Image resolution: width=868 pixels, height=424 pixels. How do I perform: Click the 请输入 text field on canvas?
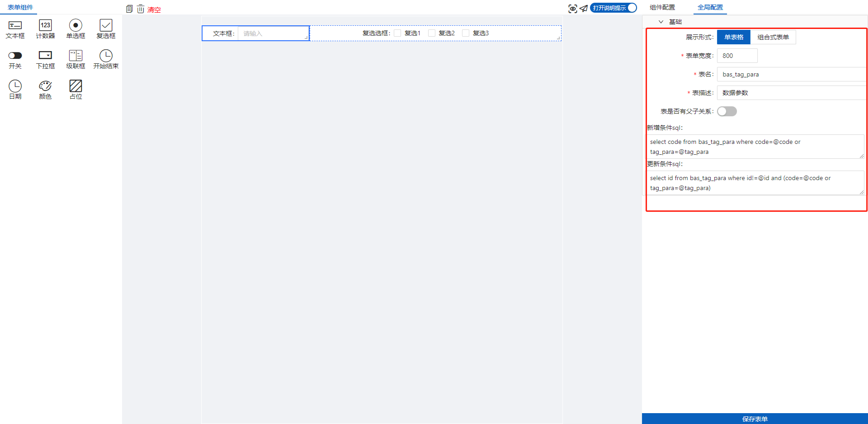click(273, 33)
